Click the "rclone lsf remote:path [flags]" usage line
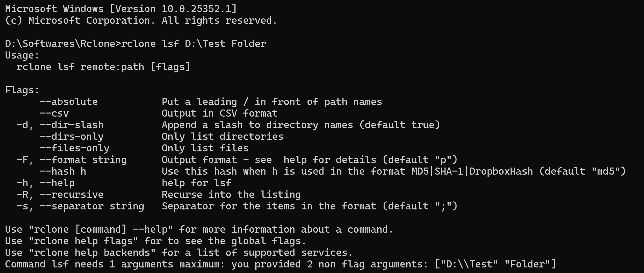Viewport: 644px width, 273px height. coord(103,67)
